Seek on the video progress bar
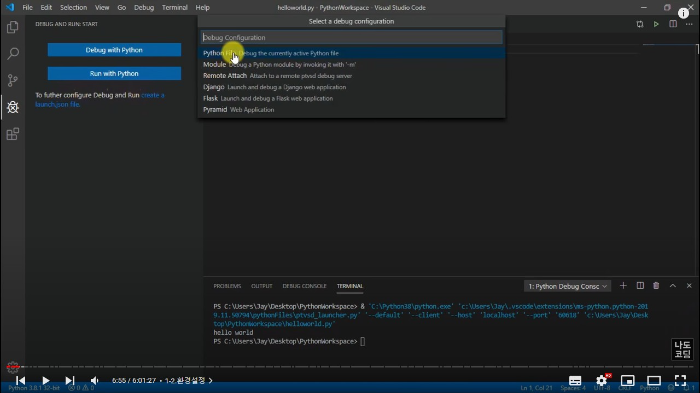Viewport: 700px width, 393px height. click(350, 367)
